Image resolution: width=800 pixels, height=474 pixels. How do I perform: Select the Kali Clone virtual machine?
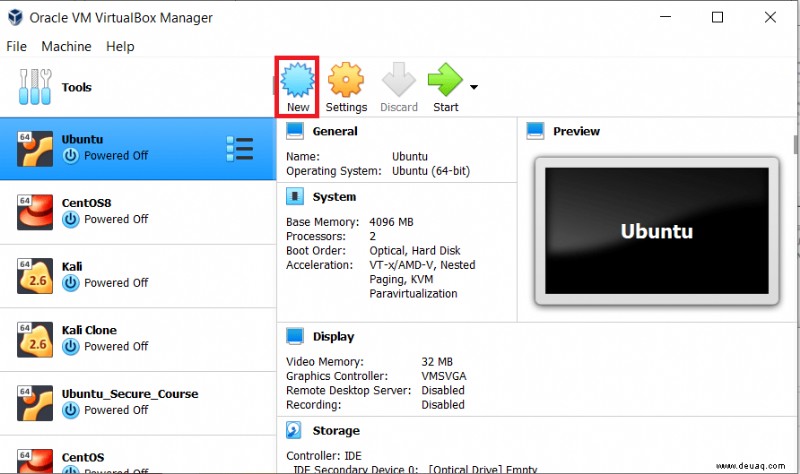click(138, 339)
